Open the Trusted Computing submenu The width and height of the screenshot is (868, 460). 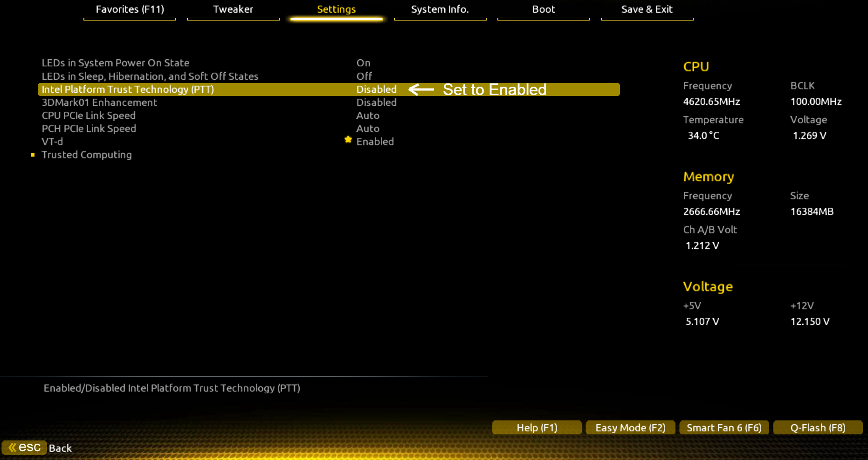tap(86, 155)
